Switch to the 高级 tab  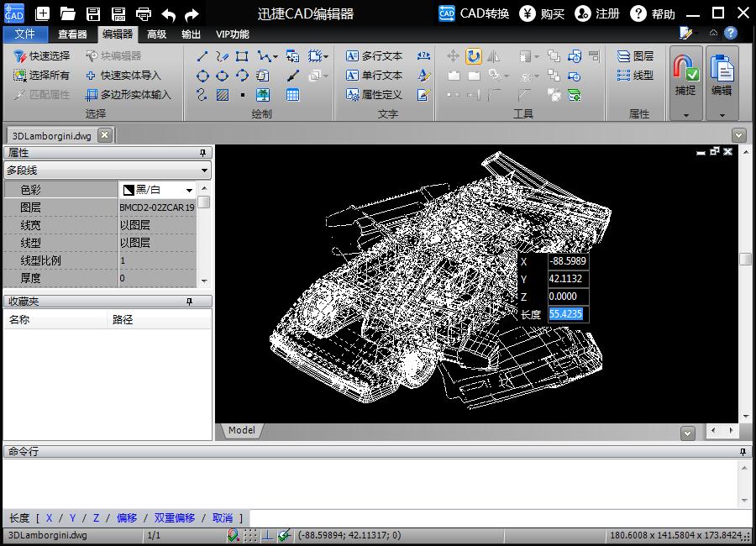[157, 34]
